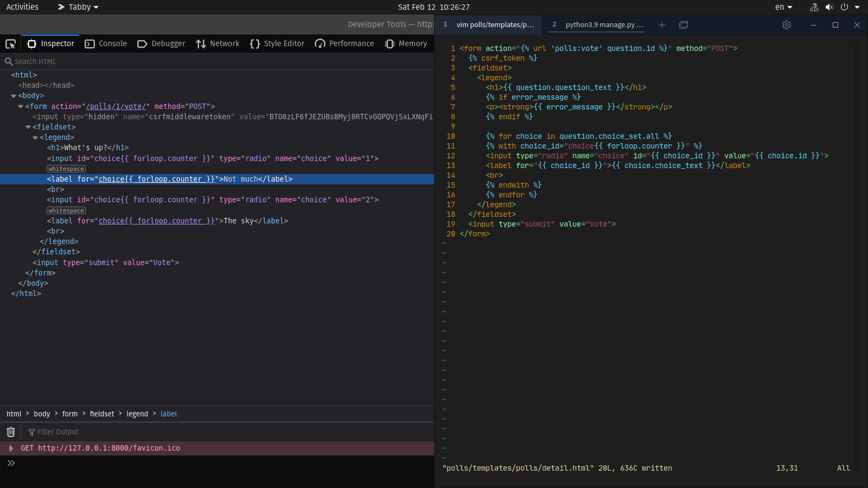Select html in the breadcrumb trail

coord(14,414)
